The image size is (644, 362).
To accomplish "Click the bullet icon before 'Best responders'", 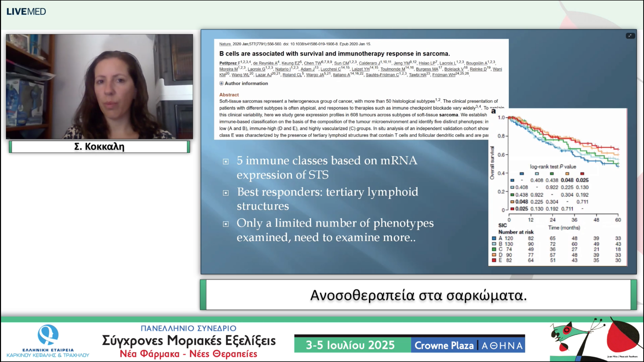I will (226, 193).
